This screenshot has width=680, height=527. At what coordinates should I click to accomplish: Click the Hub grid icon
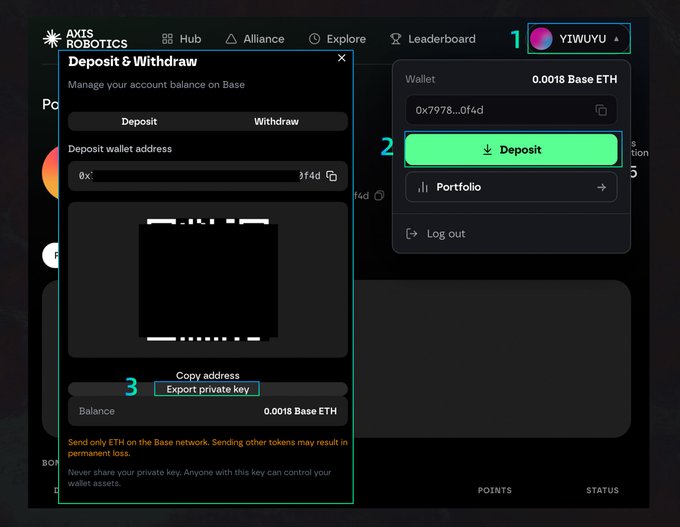pos(167,39)
